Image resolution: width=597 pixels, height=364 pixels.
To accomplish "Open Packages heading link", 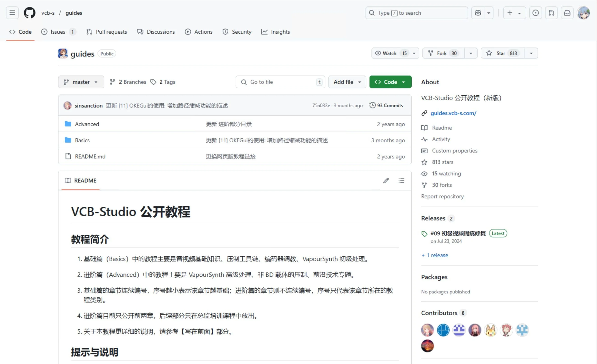I will [x=434, y=277].
